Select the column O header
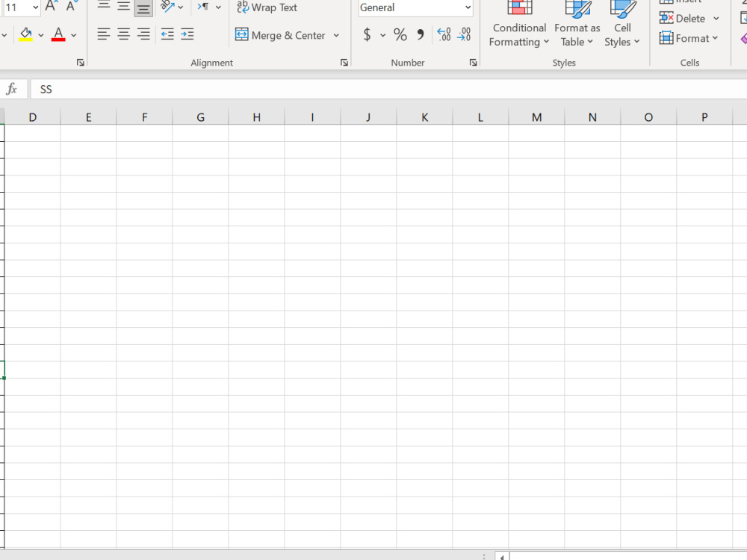This screenshot has height=560, width=747. point(648,117)
